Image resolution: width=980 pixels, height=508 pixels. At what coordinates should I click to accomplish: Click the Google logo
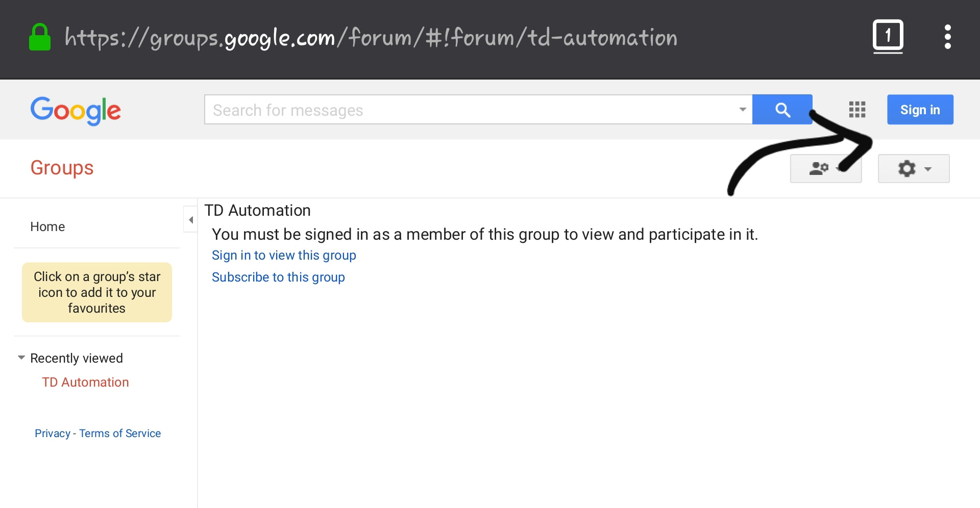76,110
